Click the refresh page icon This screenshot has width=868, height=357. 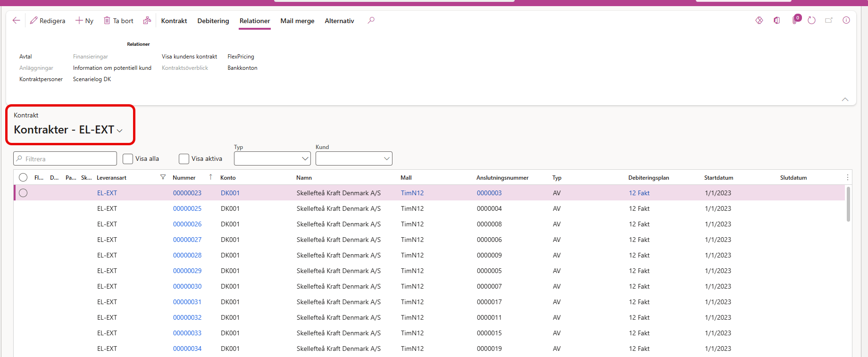(811, 20)
